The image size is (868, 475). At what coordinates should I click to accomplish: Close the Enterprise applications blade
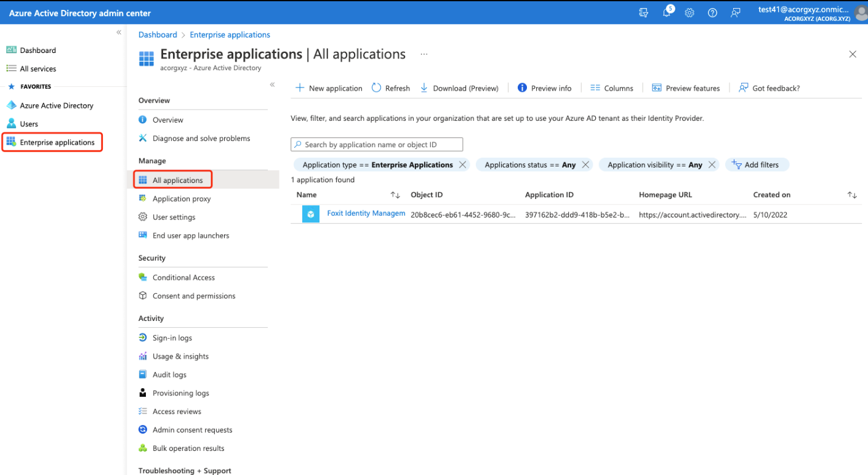[x=853, y=54]
